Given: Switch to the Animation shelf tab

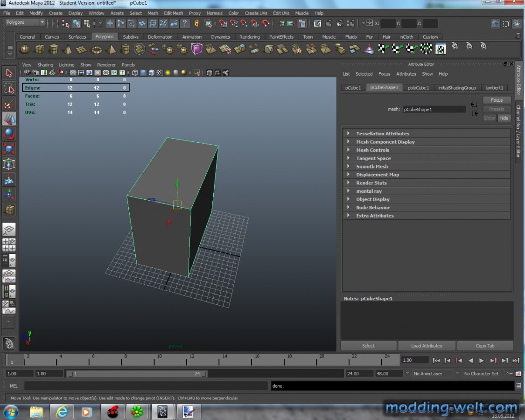Looking at the screenshot, I should (191, 37).
